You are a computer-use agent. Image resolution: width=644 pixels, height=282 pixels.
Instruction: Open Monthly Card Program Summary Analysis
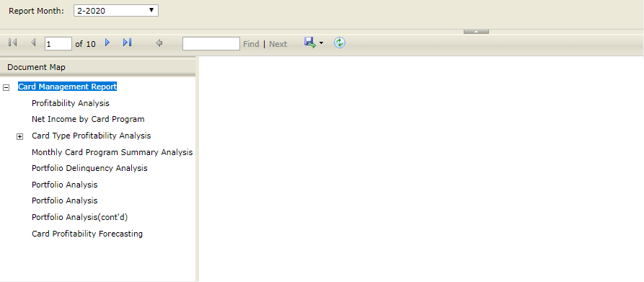112,152
